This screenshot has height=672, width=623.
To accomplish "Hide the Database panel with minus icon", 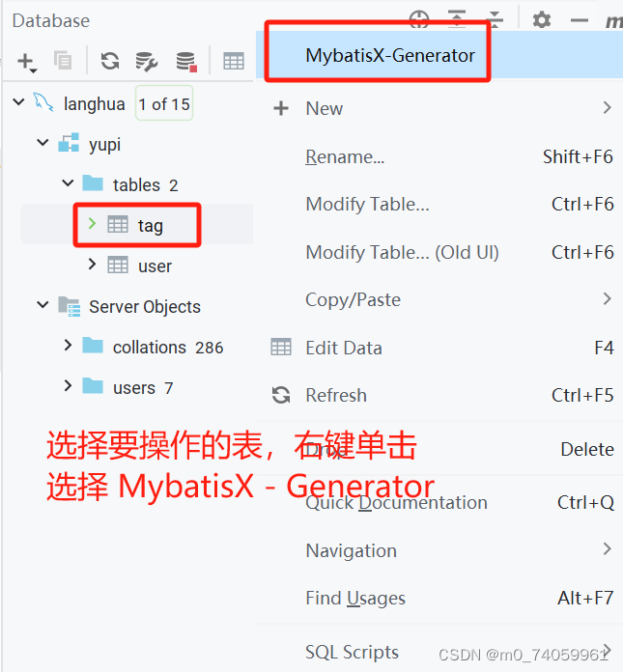I will (x=580, y=20).
